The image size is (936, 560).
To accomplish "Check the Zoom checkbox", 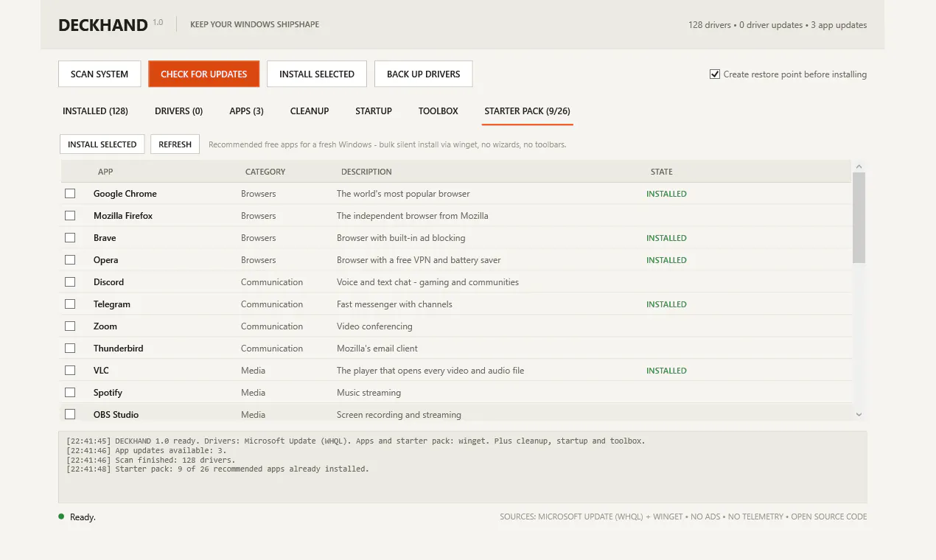I will pyautogui.click(x=70, y=326).
